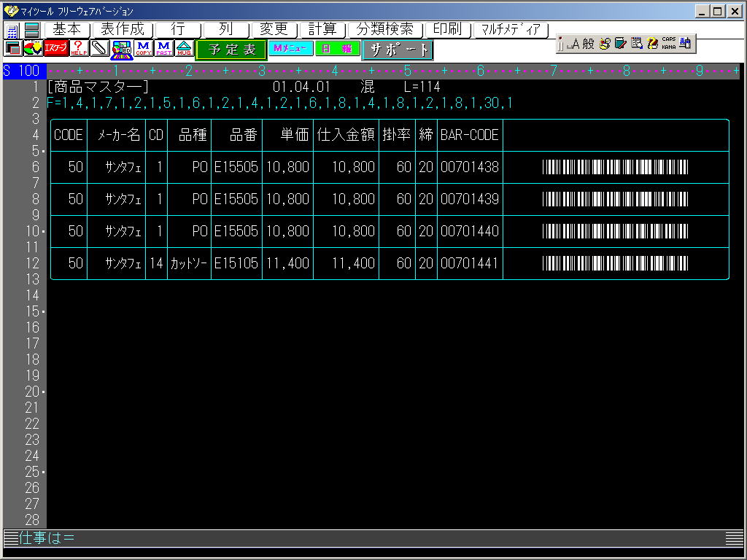This screenshot has height=560, width=747.
Task: Click the IME bar drag handle
Action: (x=561, y=44)
